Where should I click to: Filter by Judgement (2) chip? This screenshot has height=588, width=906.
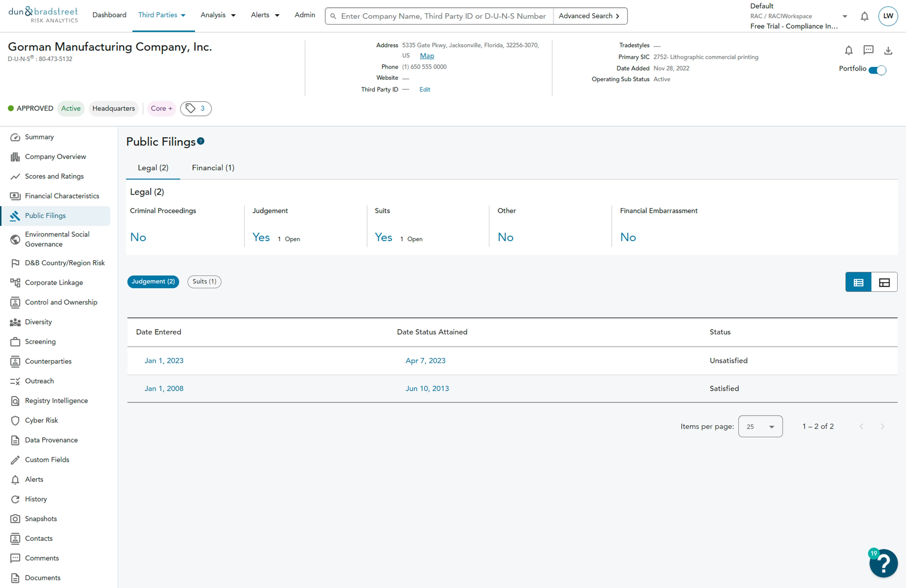pos(153,281)
